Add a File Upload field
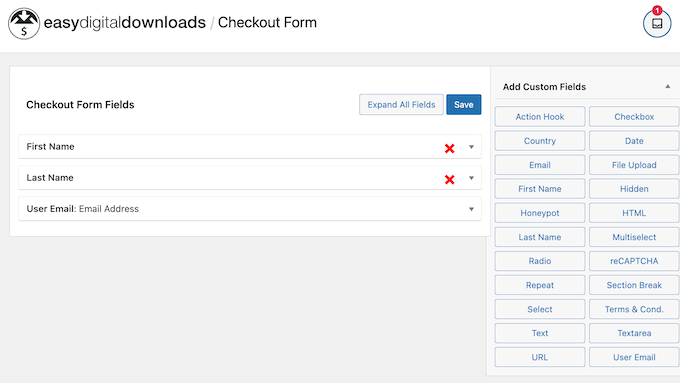 [634, 165]
